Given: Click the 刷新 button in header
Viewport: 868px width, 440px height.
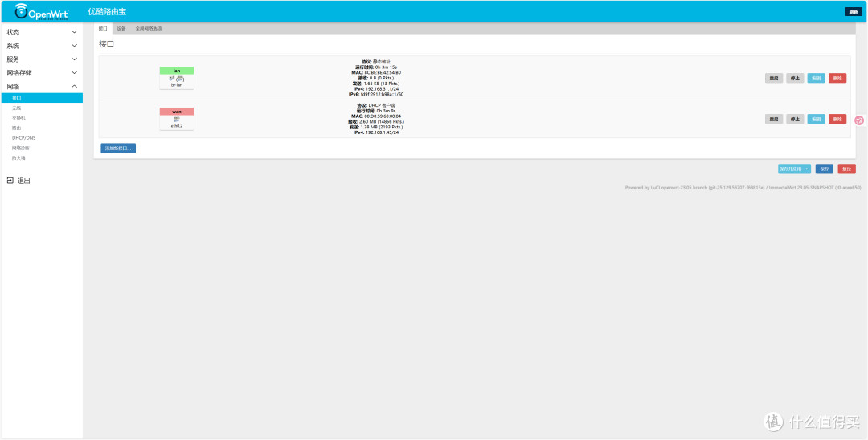Looking at the screenshot, I should click(853, 11).
